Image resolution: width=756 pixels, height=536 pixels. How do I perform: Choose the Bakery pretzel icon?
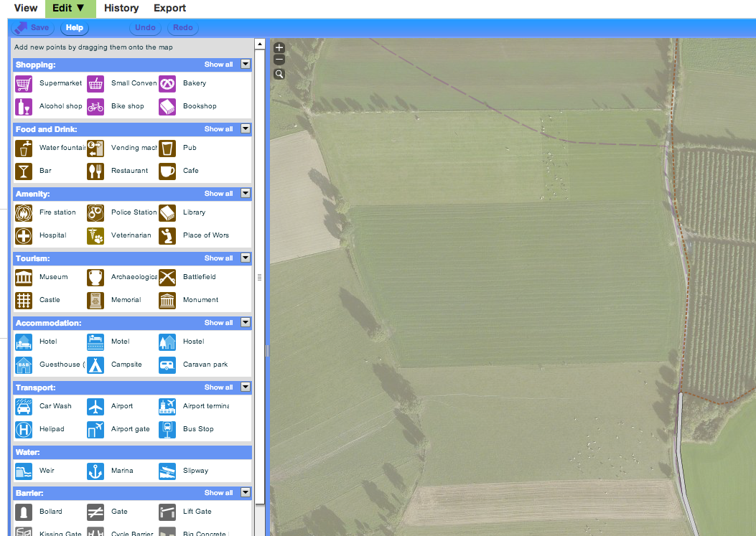click(x=167, y=83)
